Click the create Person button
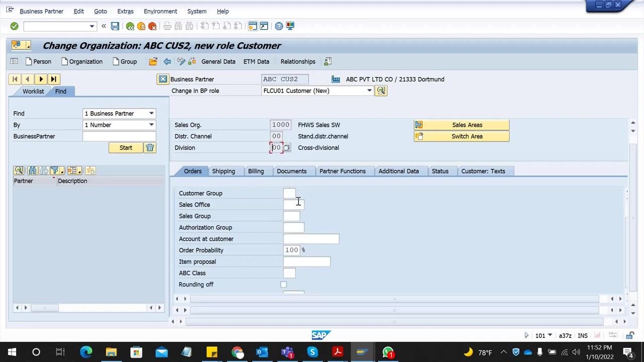644x362 pixels. pos(38,61)
